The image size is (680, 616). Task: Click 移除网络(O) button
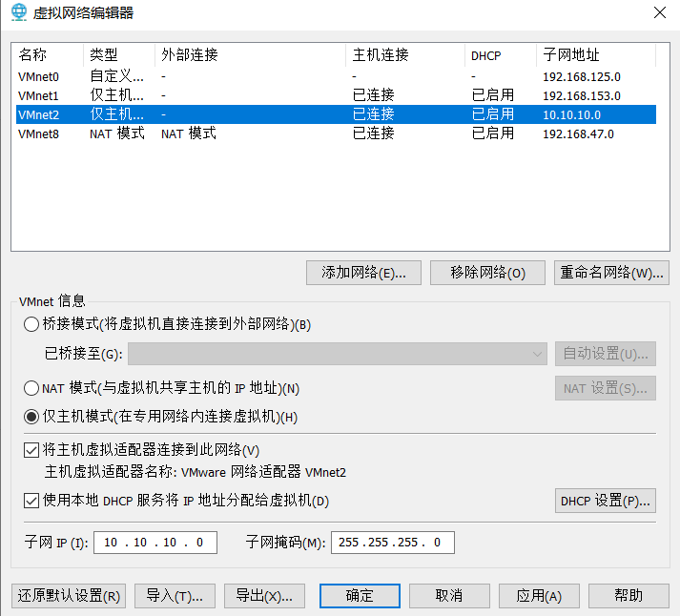(x=487, y=273)
